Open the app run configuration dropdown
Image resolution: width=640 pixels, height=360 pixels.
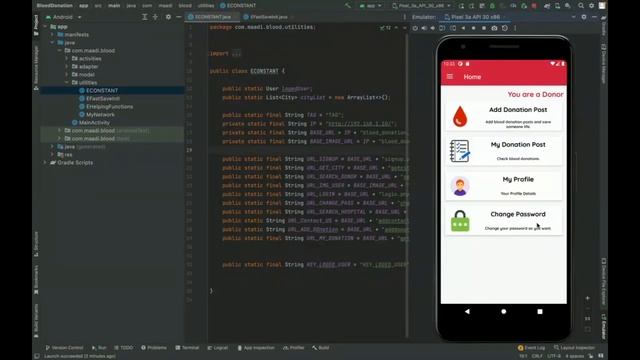coord(371,6)
